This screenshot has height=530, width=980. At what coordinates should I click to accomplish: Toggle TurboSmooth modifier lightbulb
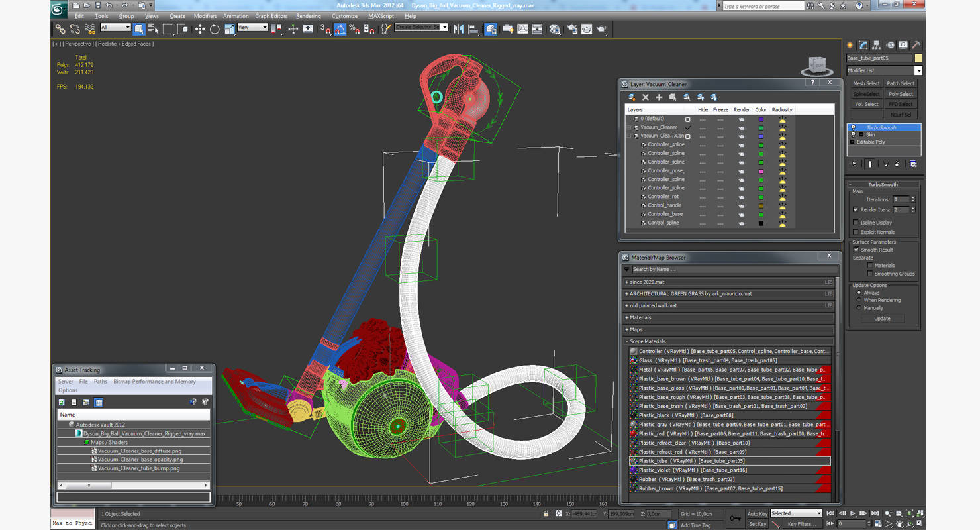853,127
